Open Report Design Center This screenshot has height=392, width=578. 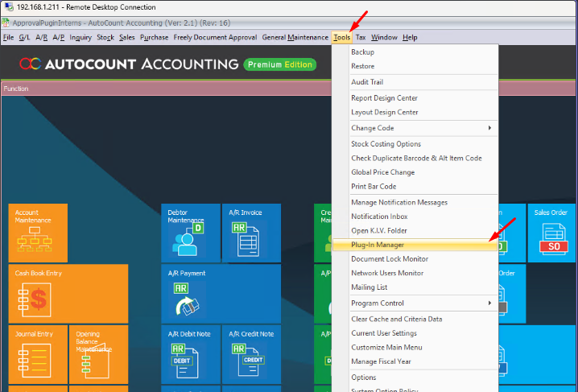415,98
